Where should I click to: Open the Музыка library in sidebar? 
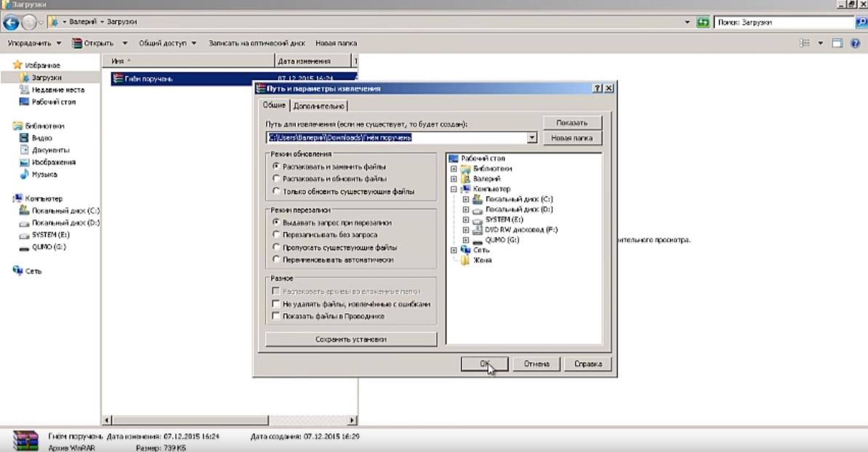point(44,174)
